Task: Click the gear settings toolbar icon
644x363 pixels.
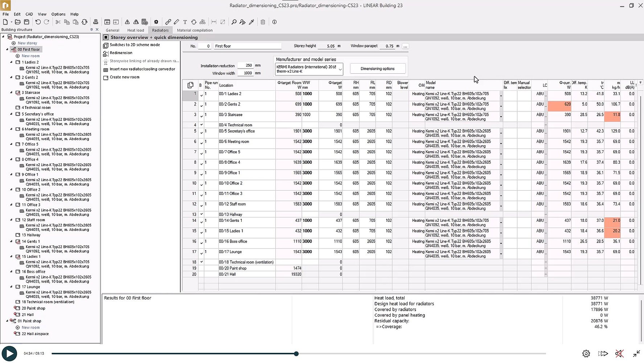Action: click(x=156, y=22)
